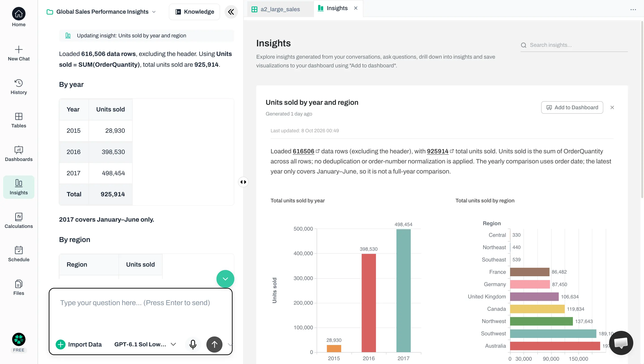Screen dimensions: 644x364
Task: Open the GPT-6.1 Sol Low model selector
Action: coord(145,345)
